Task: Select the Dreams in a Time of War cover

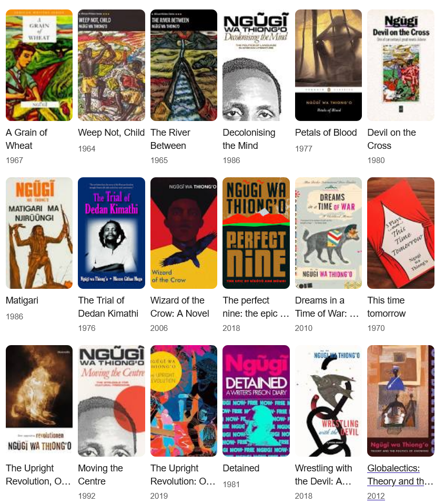Action: click(328, 233)
